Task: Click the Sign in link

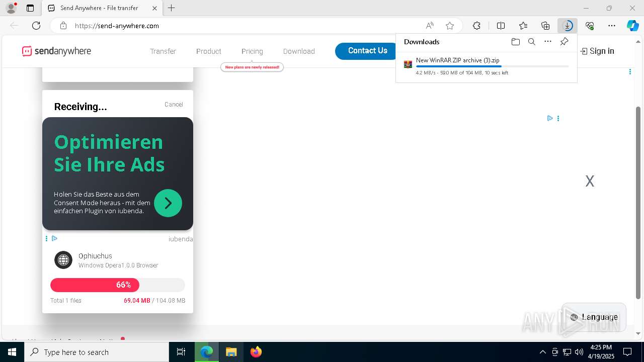Action: point(597,51)
